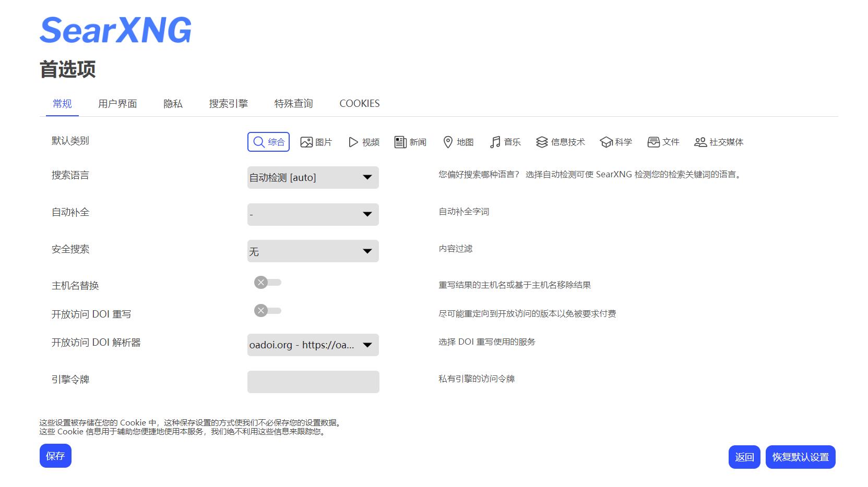Click the 私有引擎的访问令牌 description
The width and height of the screenshot is (868, 487).
477,379
